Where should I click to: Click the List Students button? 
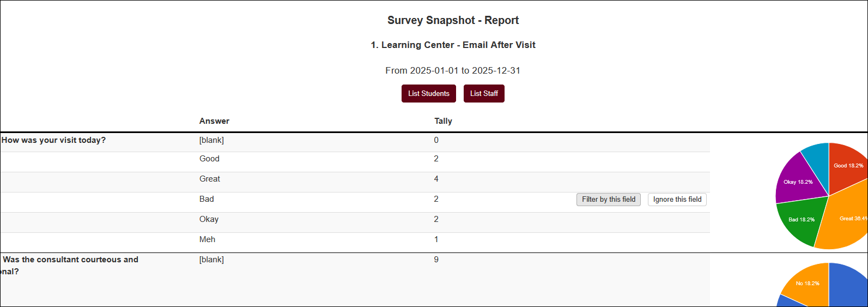point(428,94)
